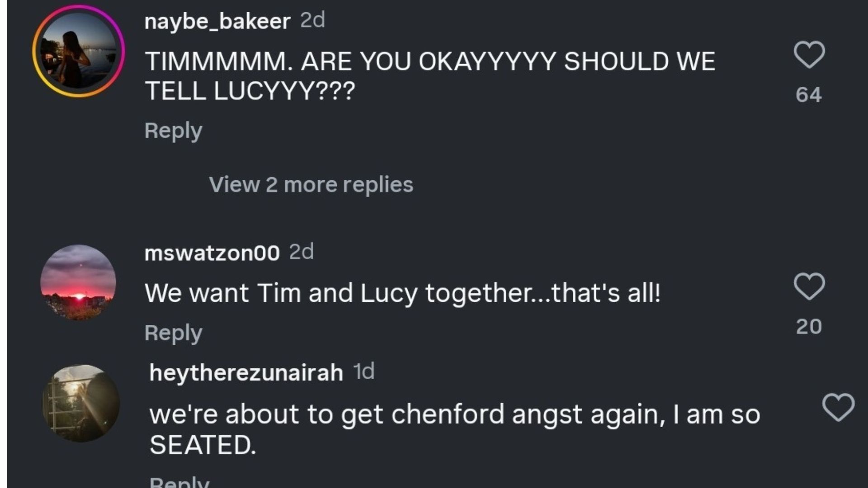Visit mswatzon00's profile via username
Screen dimensions: 868x488
click(x=212, y=253)
